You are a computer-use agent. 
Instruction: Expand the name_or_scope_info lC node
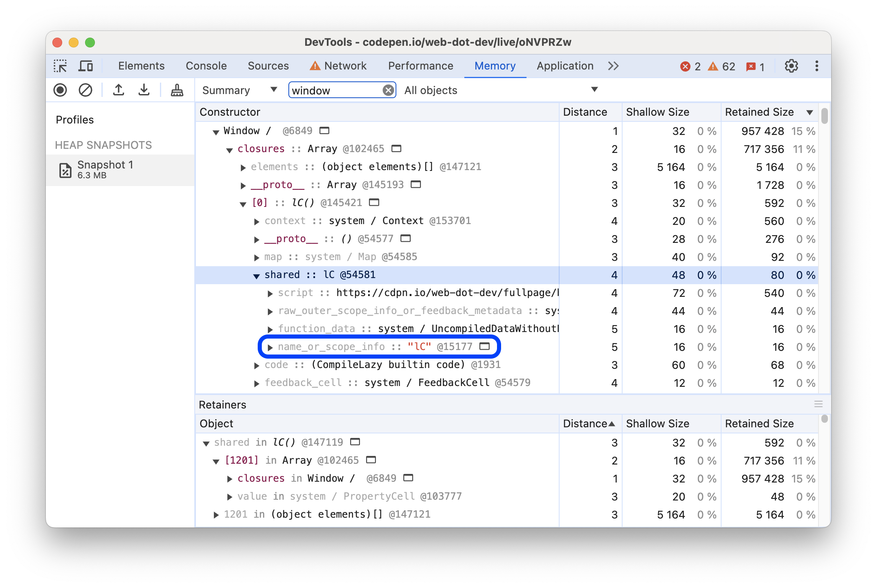coord(269,346)
